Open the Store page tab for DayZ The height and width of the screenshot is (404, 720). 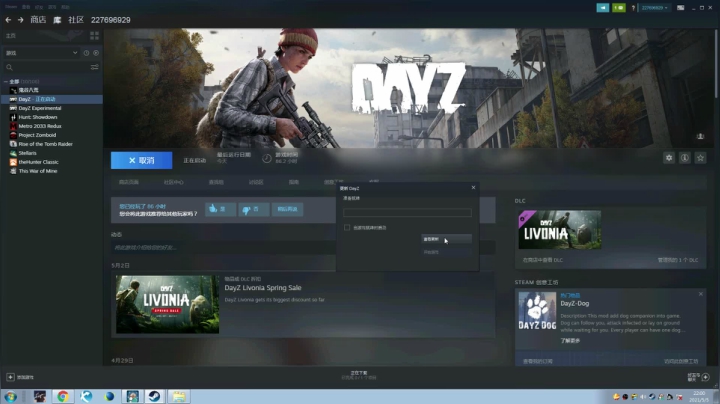129,182
